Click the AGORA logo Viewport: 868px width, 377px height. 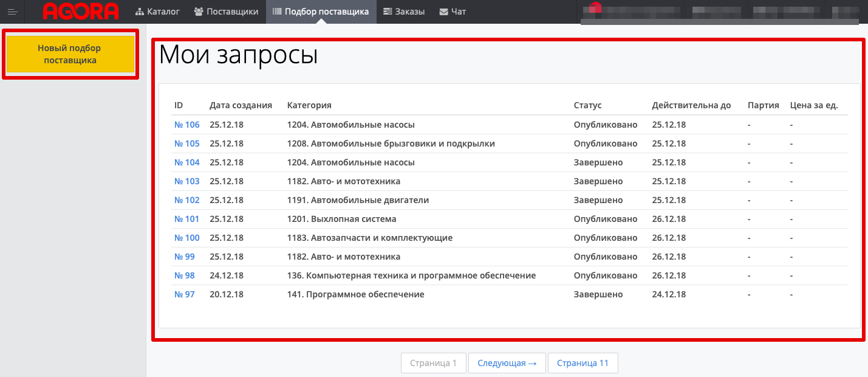(x=81, y=12)
